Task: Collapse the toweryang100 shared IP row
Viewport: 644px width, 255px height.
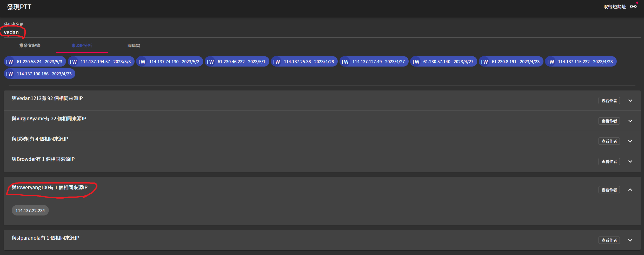Action: pos(630,190)
